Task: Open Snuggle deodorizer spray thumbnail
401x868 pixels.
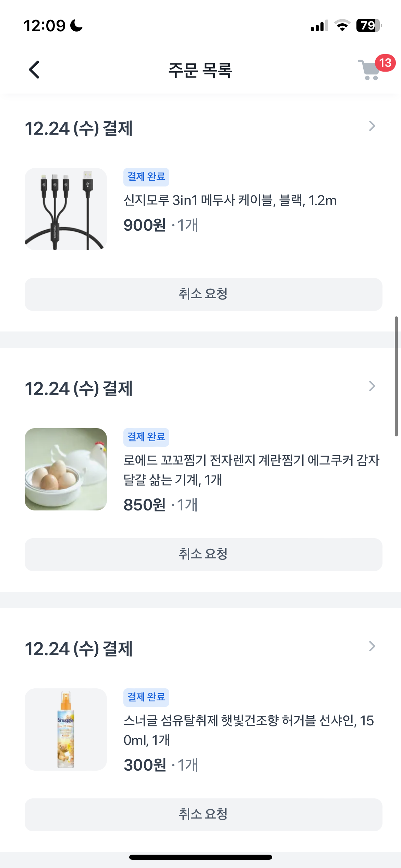Action: tap(66, 730)
